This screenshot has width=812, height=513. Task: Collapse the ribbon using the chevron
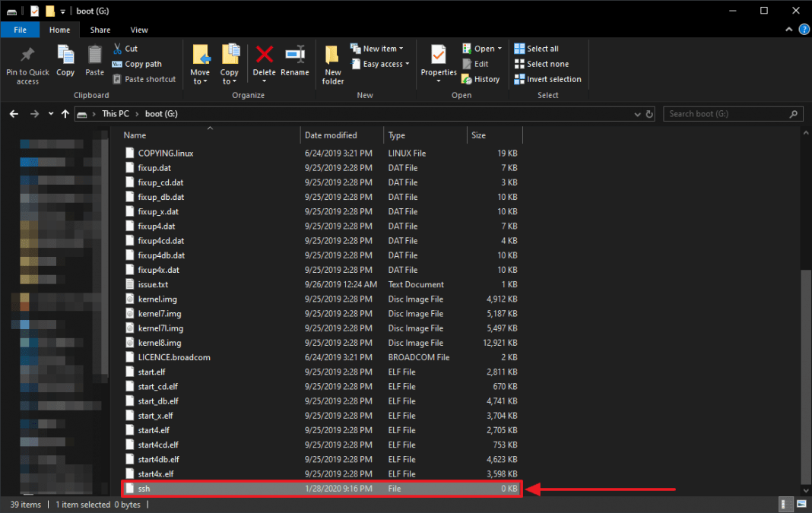point(788,30)
